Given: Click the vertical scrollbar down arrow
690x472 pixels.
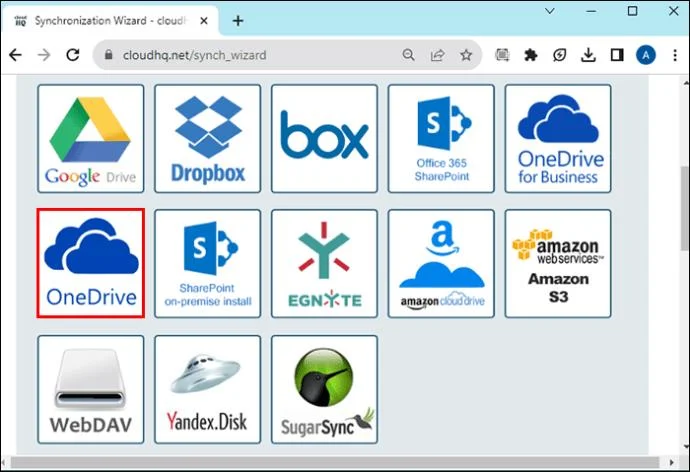Looking at the screenshot, I should 686,448.
